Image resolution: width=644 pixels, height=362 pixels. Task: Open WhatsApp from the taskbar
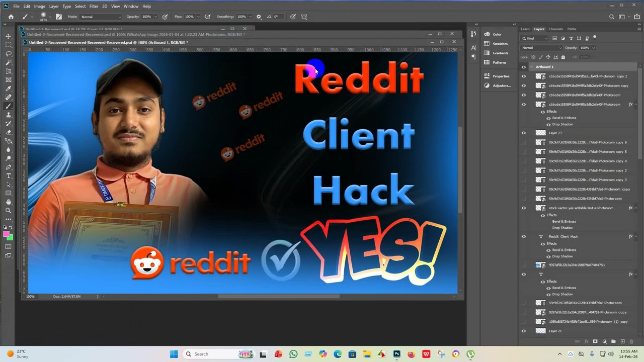click(293, 354)
